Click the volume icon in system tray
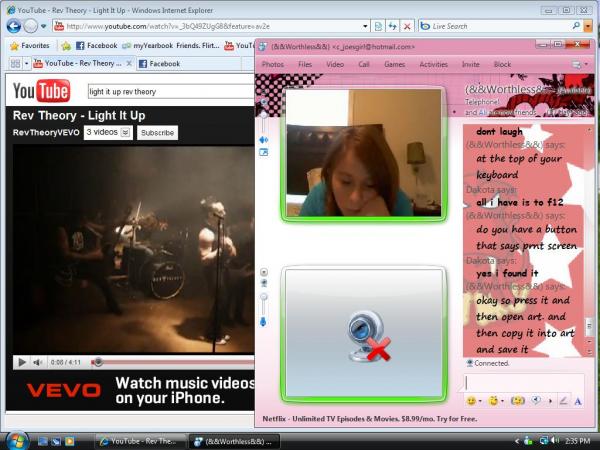 coord(555,441)
